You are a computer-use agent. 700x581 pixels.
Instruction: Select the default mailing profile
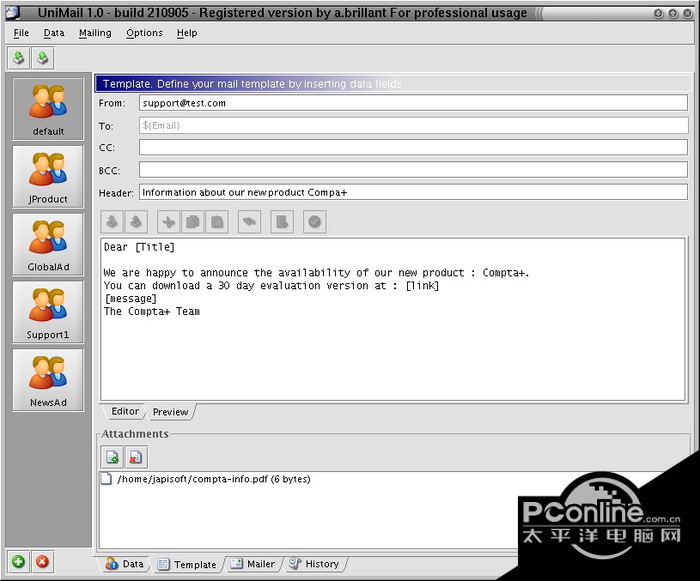point(48,109)
